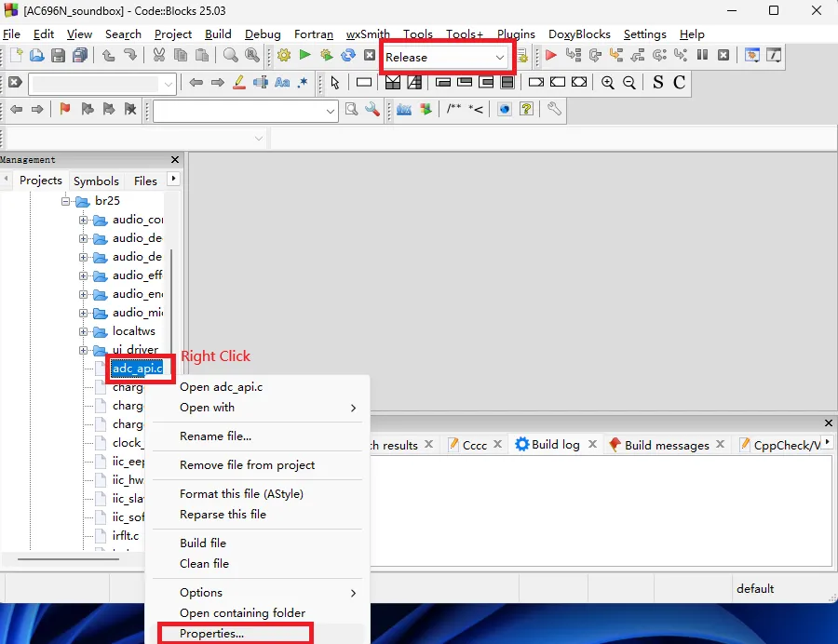Click Build file in context menu
838x644 pixels.
pos(258,543)
